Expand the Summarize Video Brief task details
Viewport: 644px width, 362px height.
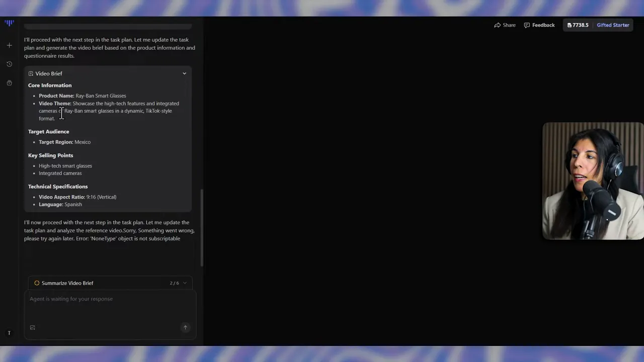tap(184, 283)
